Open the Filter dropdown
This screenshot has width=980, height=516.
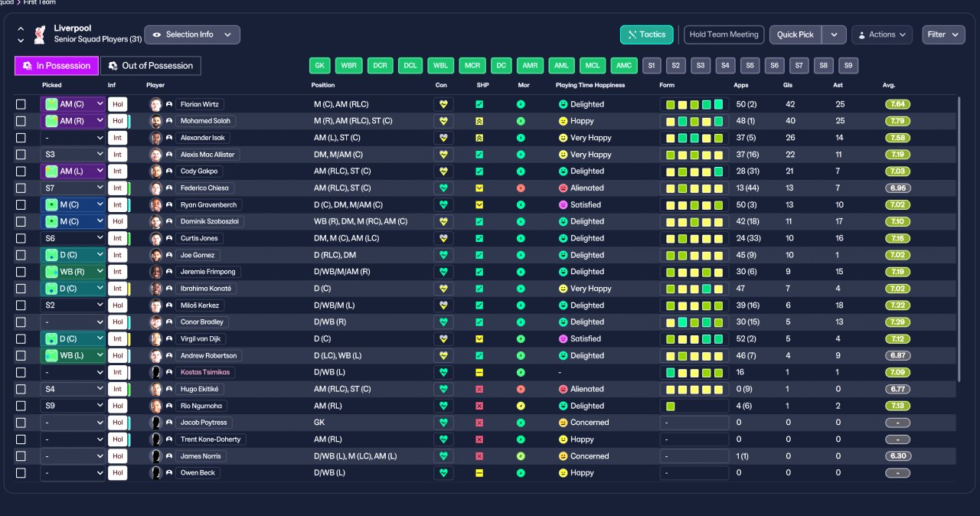point(943,34)
